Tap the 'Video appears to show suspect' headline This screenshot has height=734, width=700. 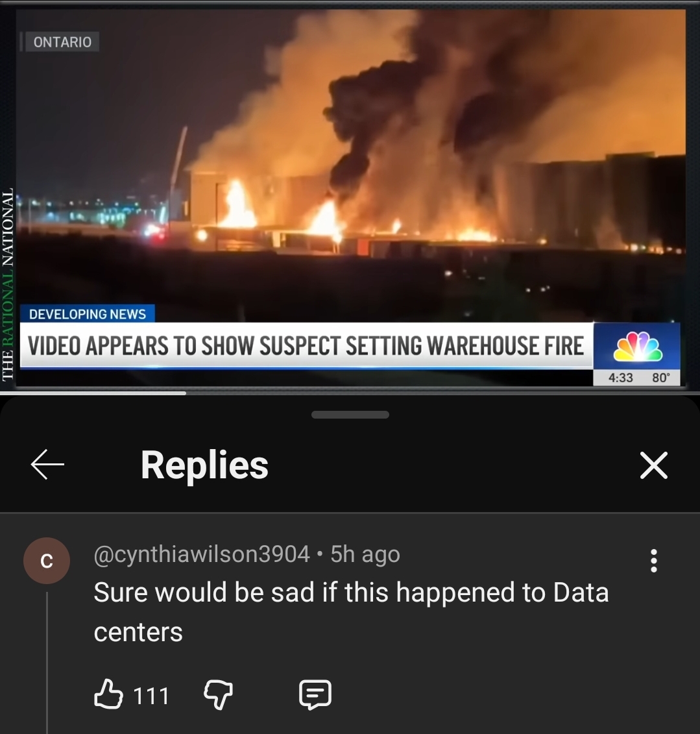306,346
